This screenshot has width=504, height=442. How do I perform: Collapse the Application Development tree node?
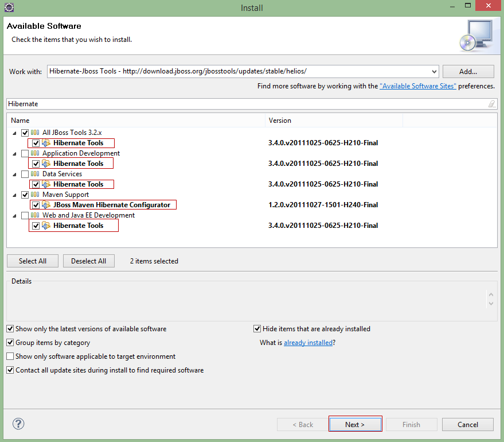click(14, 154)
